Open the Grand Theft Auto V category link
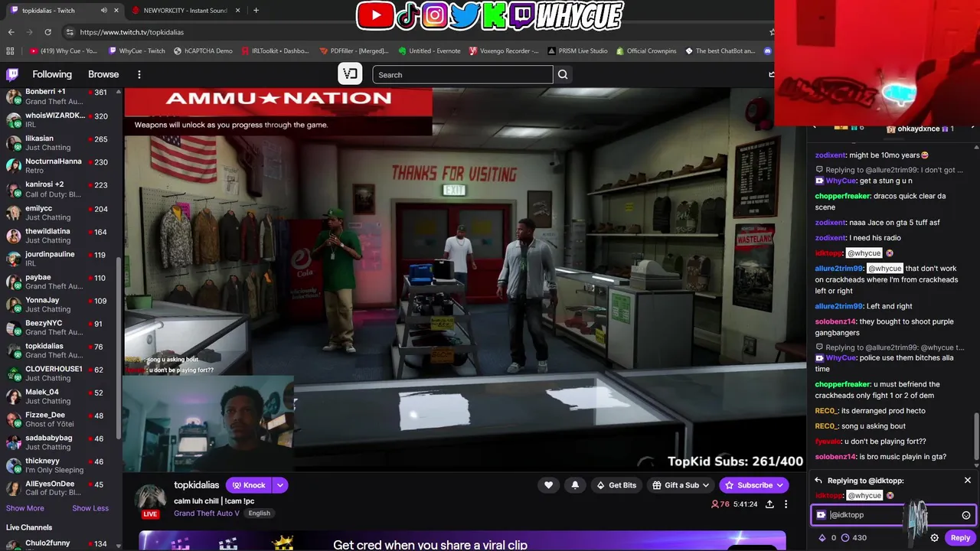Viewport: 980px width, 551px height. coord(206,513)
